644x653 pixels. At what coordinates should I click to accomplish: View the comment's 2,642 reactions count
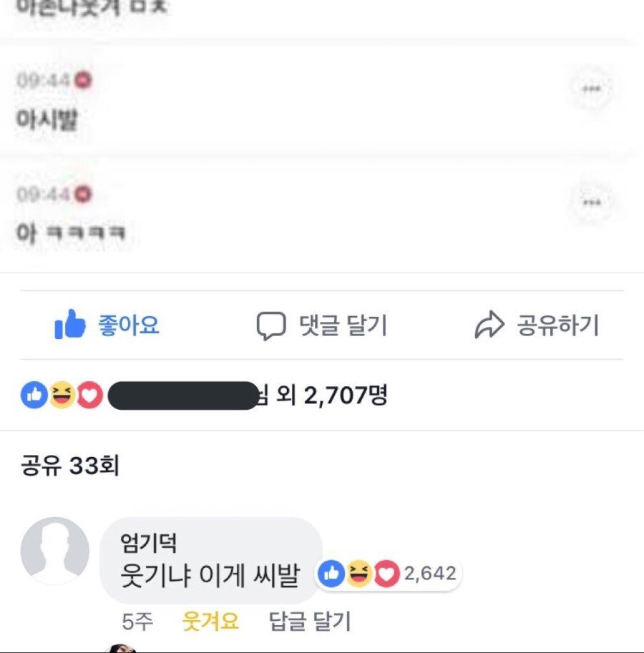coord(430,573)
